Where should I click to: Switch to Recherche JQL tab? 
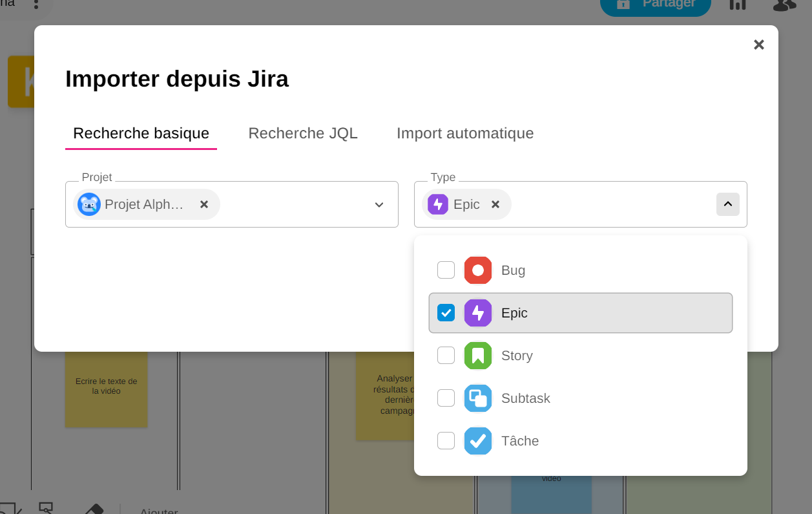coord(303,133)
